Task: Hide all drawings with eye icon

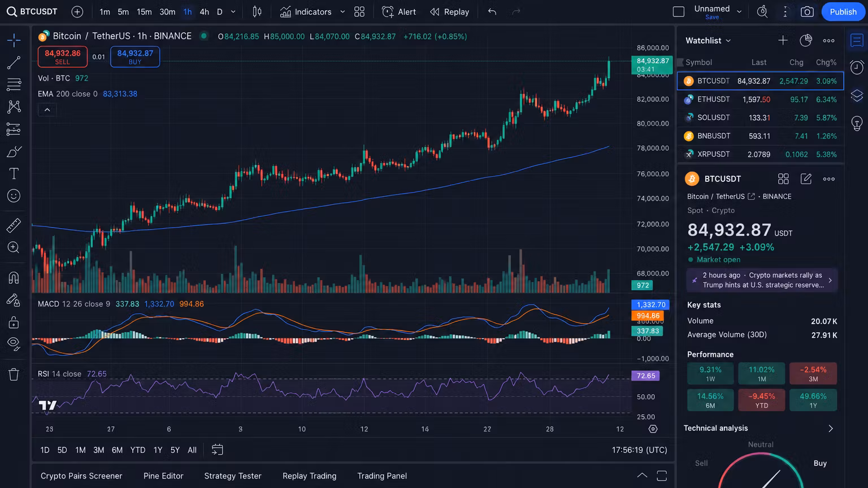Action: click(x=14, y=344)
